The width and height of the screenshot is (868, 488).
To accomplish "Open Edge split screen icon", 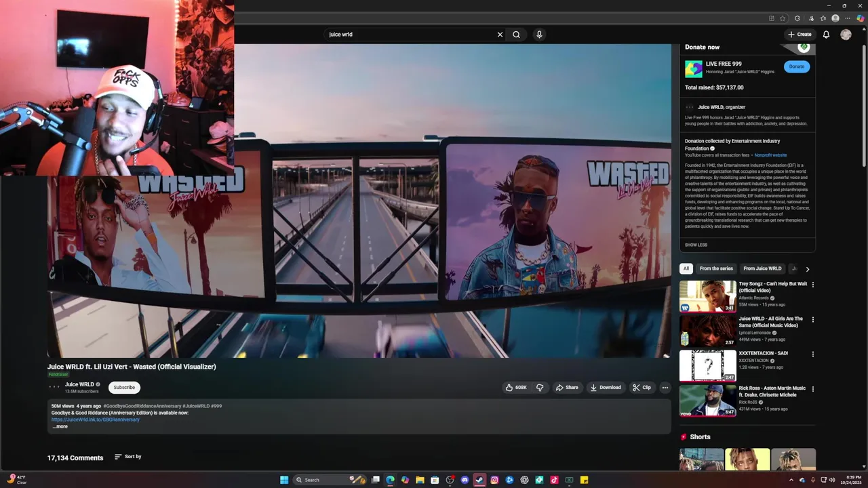I will pyautogui.click(x=771, y=18).
